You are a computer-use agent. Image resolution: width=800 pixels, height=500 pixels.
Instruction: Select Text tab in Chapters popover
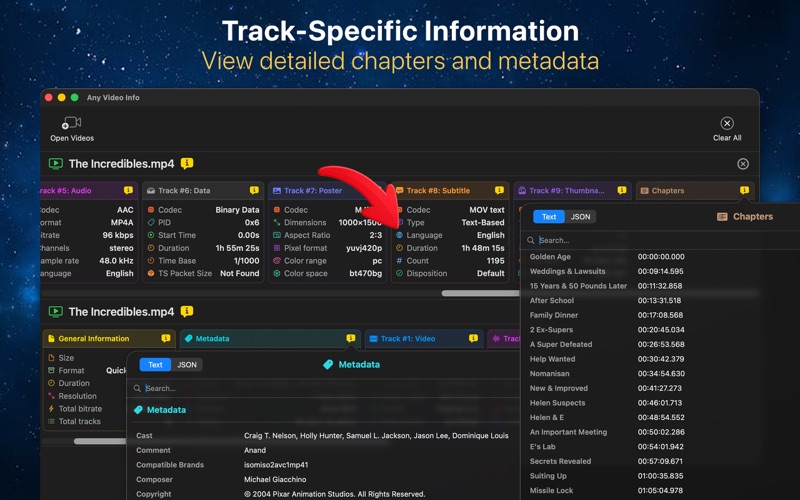click(x=549, y=217)
